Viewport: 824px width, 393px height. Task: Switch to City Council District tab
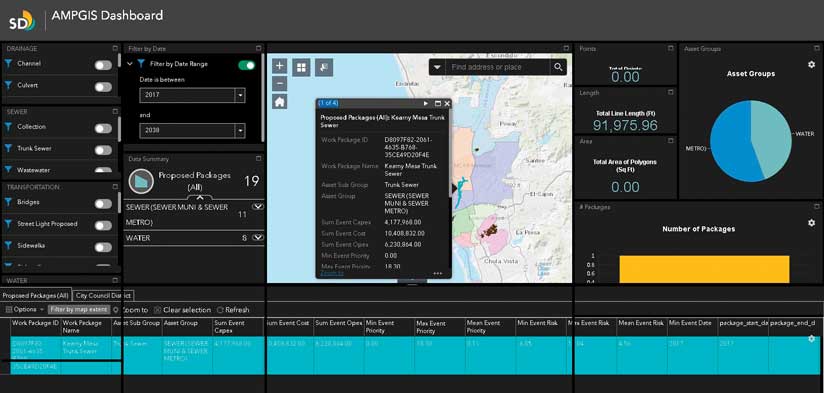click(103, 296)
